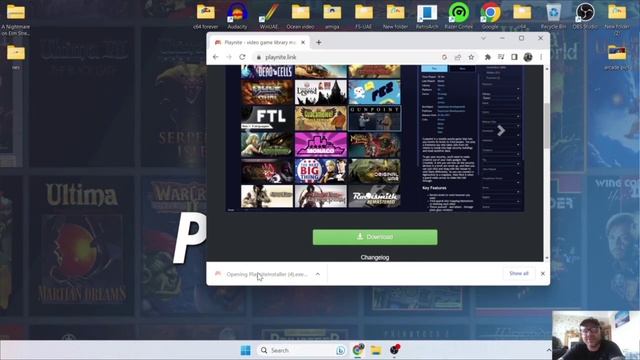The image size is (640, 360).
Task: Select the FS-UAE desktop folder
Action: tap(363, 16)
